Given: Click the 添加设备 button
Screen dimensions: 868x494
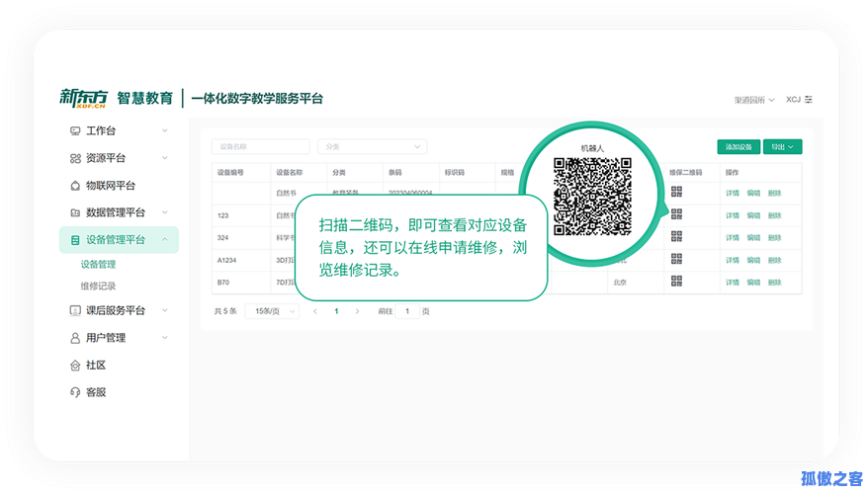Looking at the screenshot, I should coord(738,146).
